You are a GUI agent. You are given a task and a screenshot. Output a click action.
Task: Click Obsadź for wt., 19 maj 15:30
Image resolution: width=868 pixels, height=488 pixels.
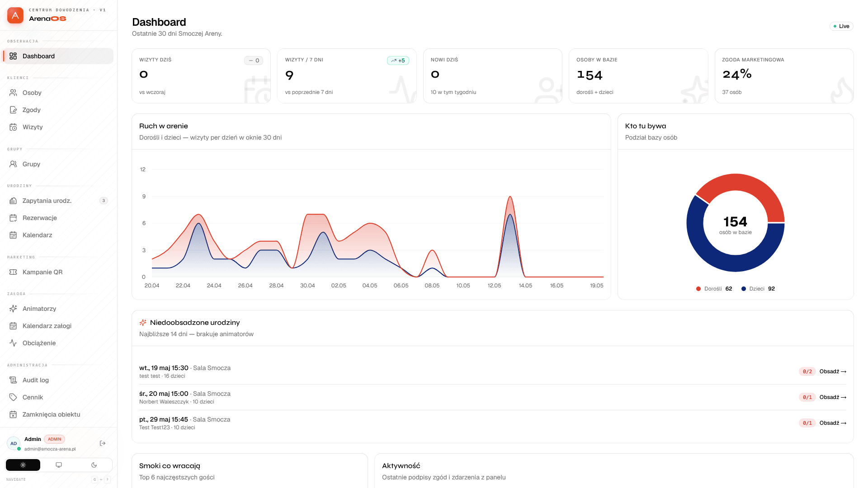833,371
